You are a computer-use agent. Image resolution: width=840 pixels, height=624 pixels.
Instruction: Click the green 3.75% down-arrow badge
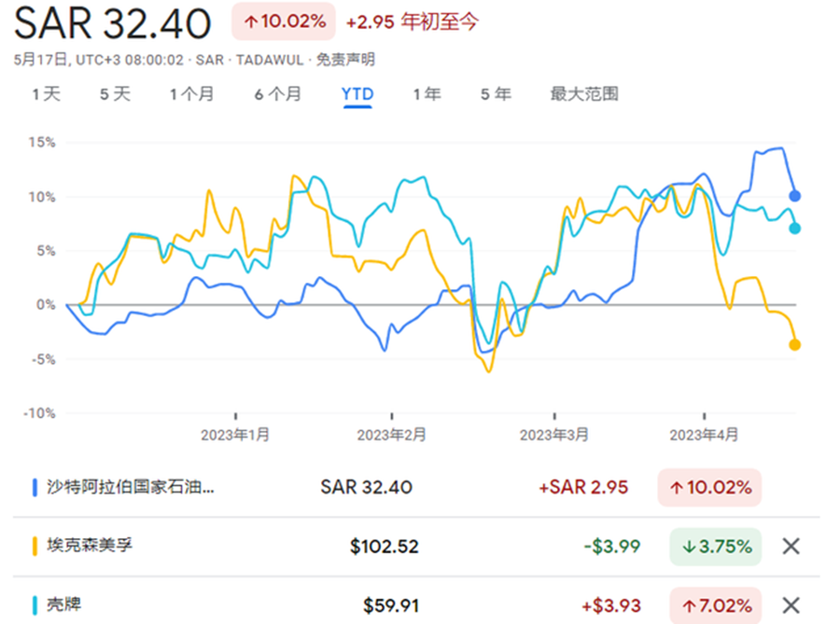pyautogui.click(x=715, y=547)
